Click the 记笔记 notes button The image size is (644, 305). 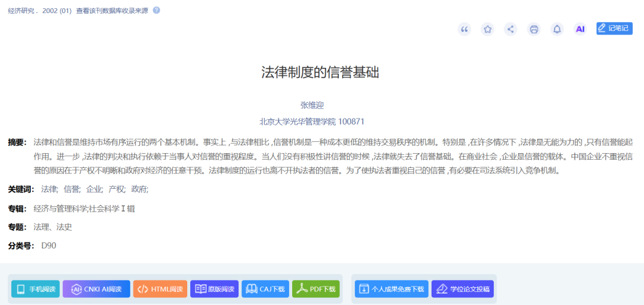pyautogui.click(x=614, y=29)
